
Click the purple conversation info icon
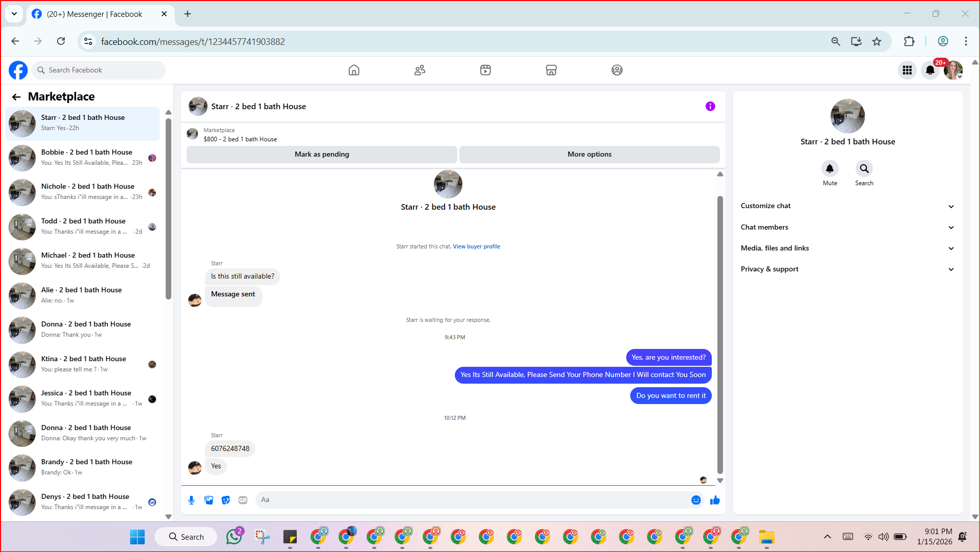point(710,106)
